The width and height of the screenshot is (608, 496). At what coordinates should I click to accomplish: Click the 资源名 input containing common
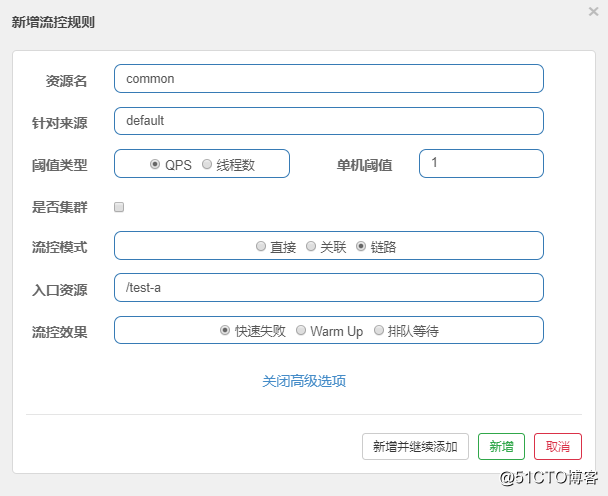coord(329,79)
